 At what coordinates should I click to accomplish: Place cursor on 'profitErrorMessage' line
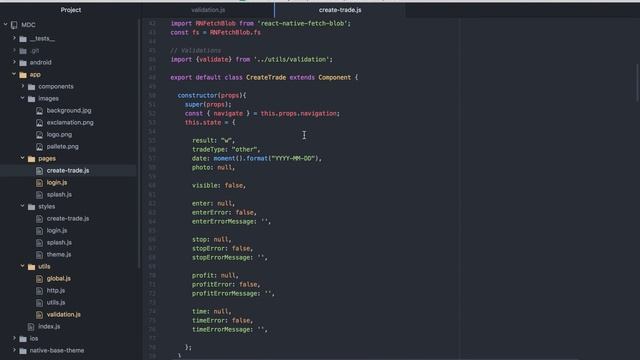pos(233,293)
